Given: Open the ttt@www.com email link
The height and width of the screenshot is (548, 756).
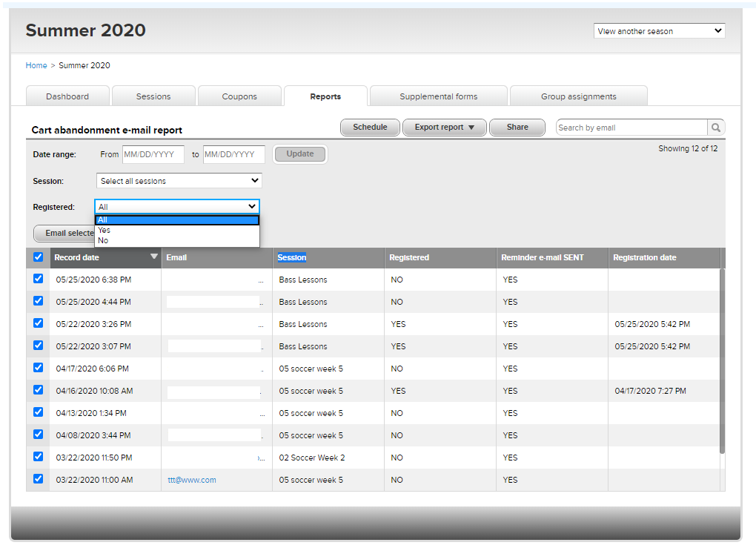Looking at the screenshot, I should (x=192, y=480).
